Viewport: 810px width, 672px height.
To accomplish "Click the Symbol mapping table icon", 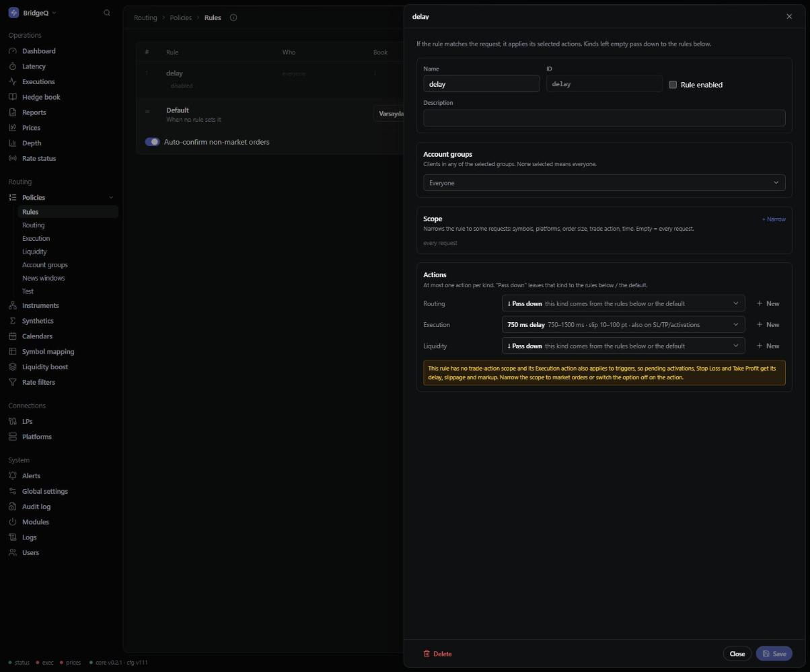I will [13, 352].
